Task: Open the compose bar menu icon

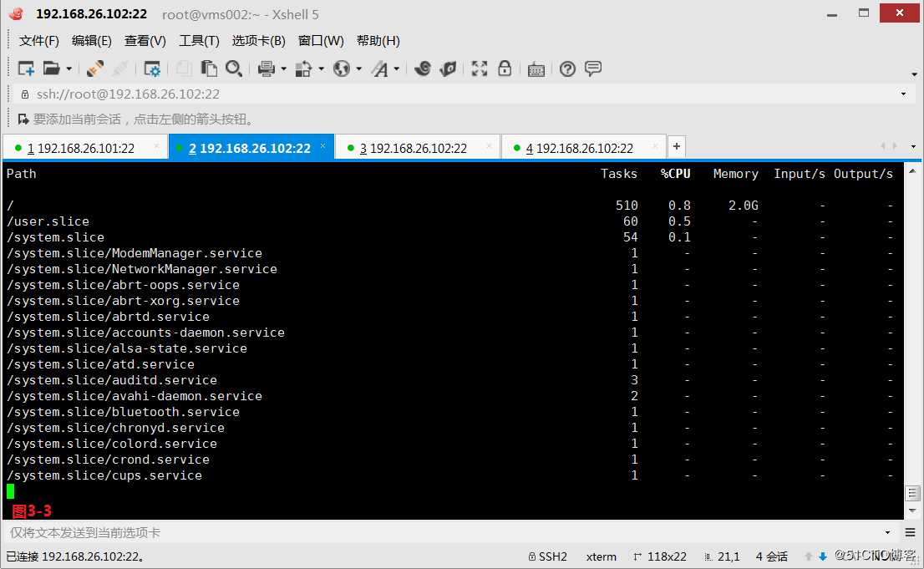Action: (911, 532)
